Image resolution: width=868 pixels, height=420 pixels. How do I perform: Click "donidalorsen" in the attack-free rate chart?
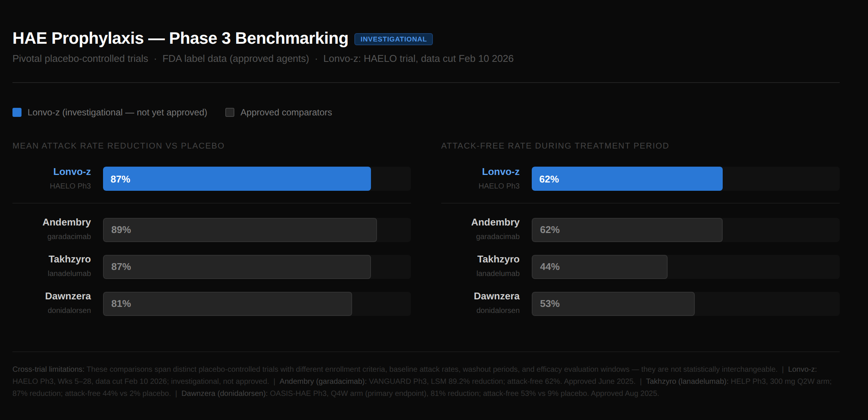(498, 310)
